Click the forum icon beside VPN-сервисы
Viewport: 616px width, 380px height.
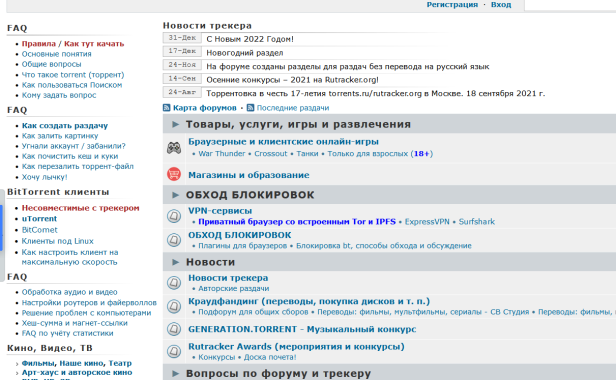click(x=174, y=216)
